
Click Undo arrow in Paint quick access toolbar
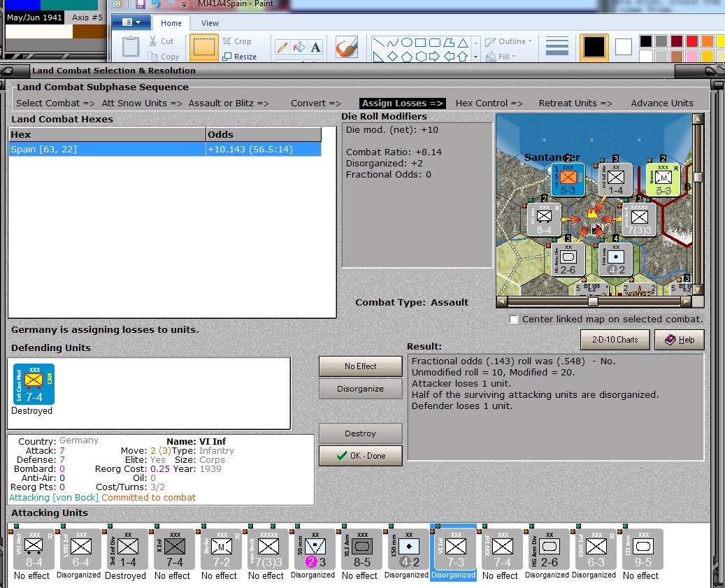157,5
